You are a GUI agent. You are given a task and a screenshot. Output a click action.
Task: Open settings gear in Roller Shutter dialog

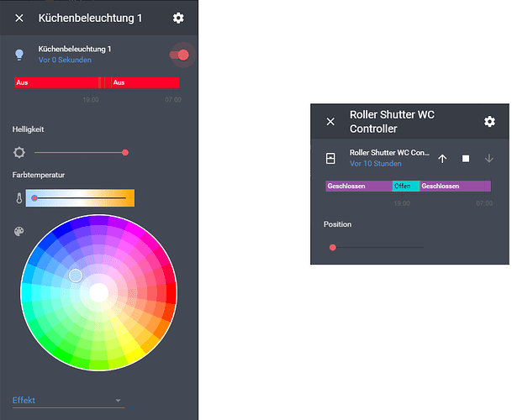[x=489, y=122]
